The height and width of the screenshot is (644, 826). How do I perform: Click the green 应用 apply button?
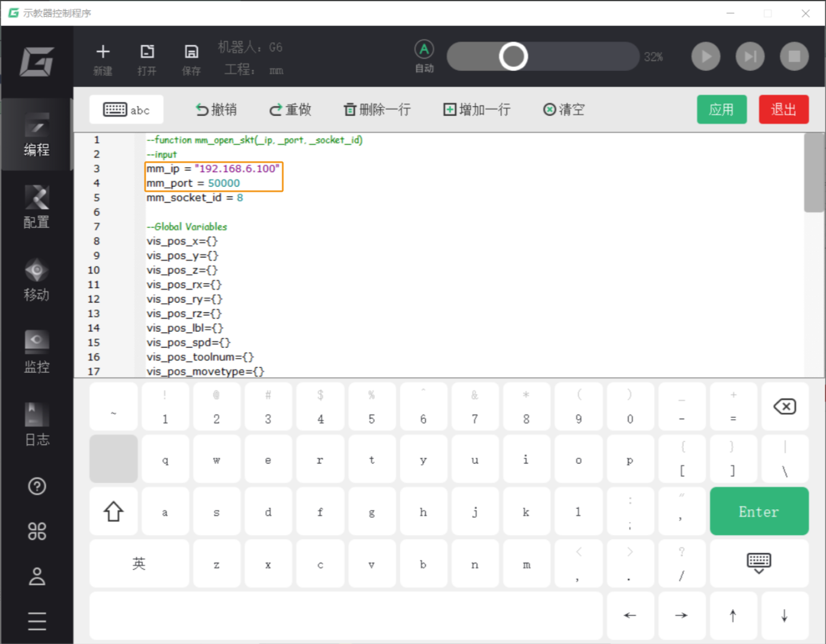click(x=721, y=110)
